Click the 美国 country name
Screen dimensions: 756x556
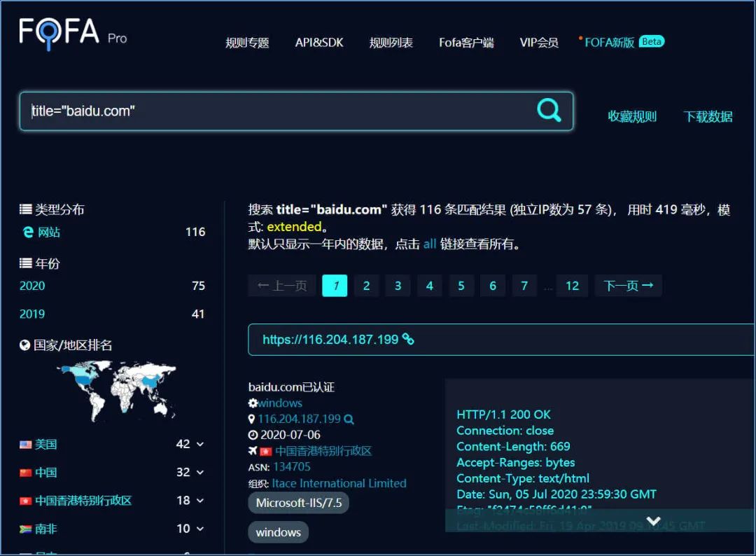click(x=45, y=445)
